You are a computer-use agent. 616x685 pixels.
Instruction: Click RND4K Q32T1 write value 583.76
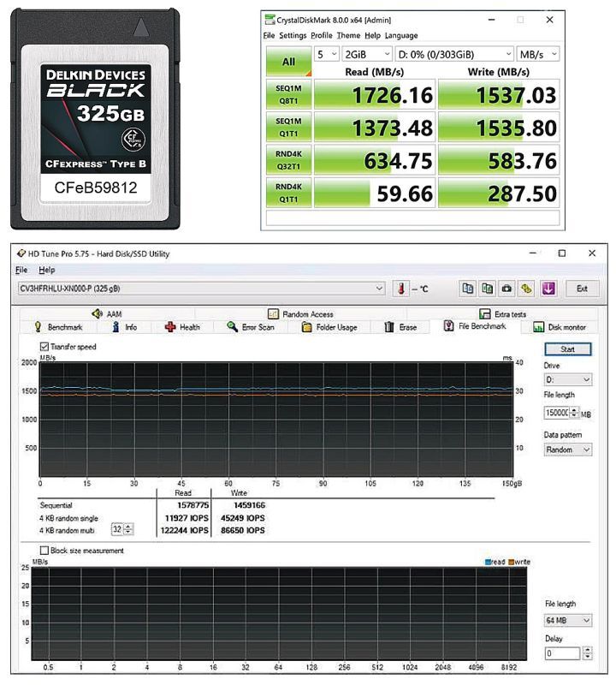pyautogui.click(x=523, y=160)
